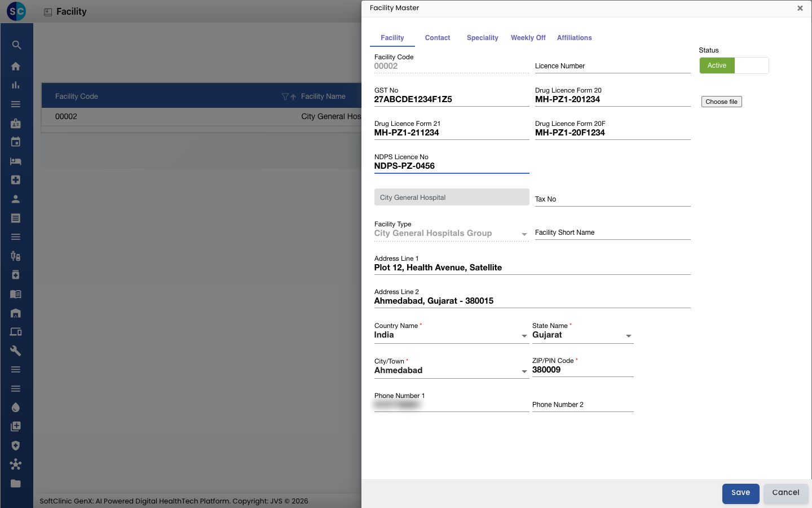Go to the home icon

[x=16, y=66]
